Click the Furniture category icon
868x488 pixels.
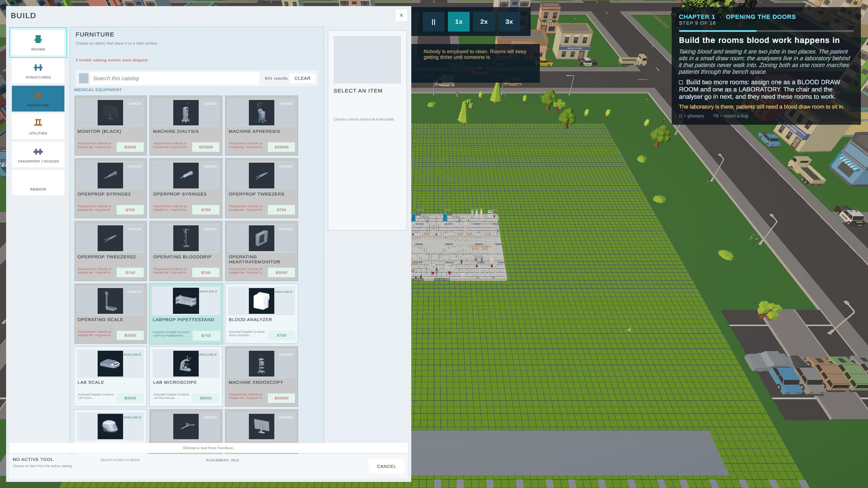38,95
